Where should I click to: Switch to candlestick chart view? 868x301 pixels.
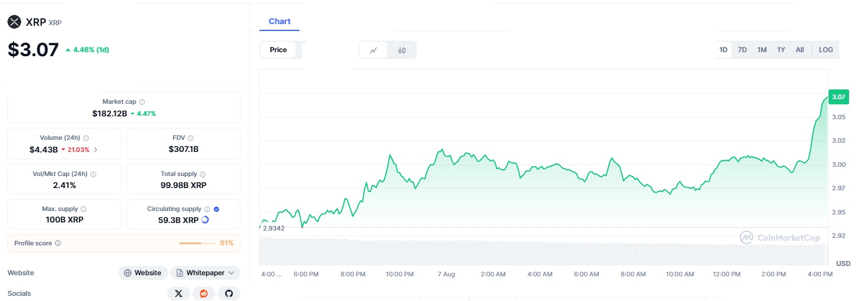(402, 50)
